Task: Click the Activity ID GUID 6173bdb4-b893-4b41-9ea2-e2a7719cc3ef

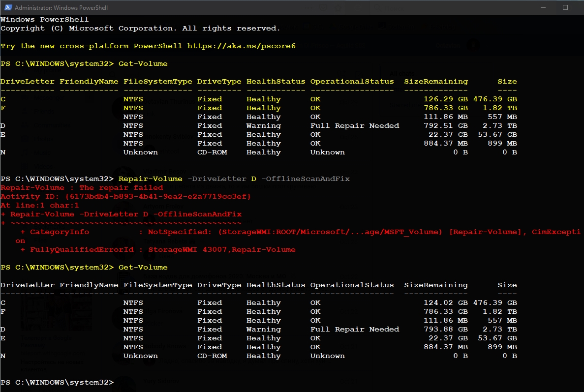Action: (158, 196)
